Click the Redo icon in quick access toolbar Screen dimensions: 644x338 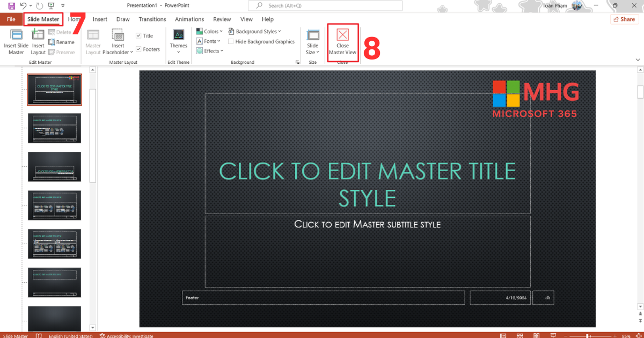(39, 6)
